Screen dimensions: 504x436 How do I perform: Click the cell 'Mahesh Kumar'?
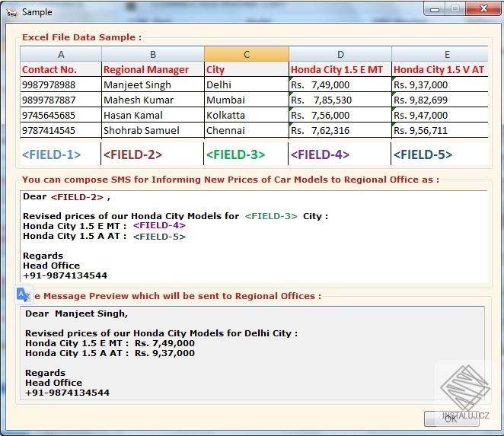(x=153, y=100)
